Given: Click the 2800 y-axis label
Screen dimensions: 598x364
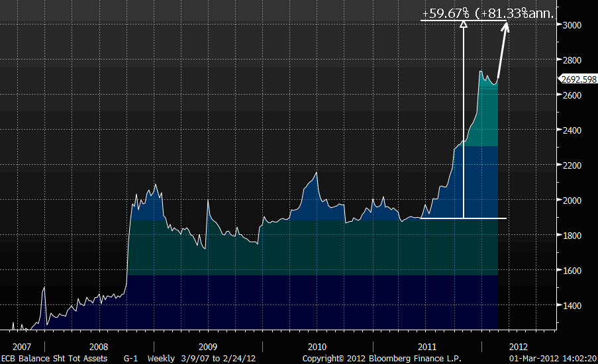Looking at the screenshot, I should pyautogui.click(x=572, y=60).
